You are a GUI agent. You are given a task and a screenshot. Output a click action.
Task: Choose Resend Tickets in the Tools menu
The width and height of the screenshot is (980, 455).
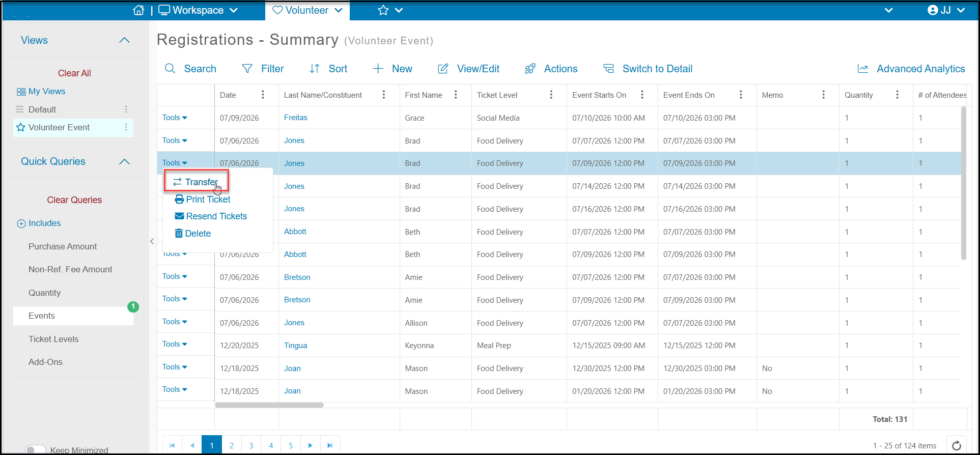tap(211, 216)
